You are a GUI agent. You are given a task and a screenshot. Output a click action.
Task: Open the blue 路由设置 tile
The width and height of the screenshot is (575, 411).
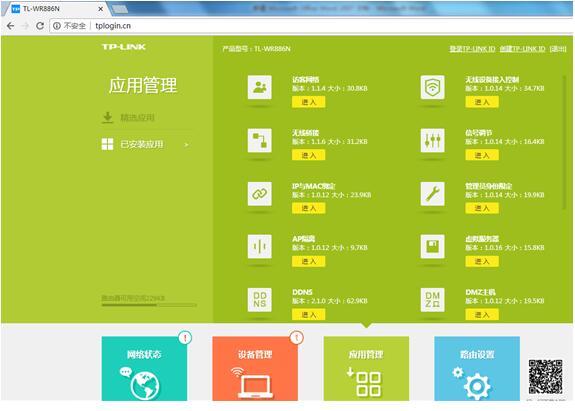click(477, 368)
